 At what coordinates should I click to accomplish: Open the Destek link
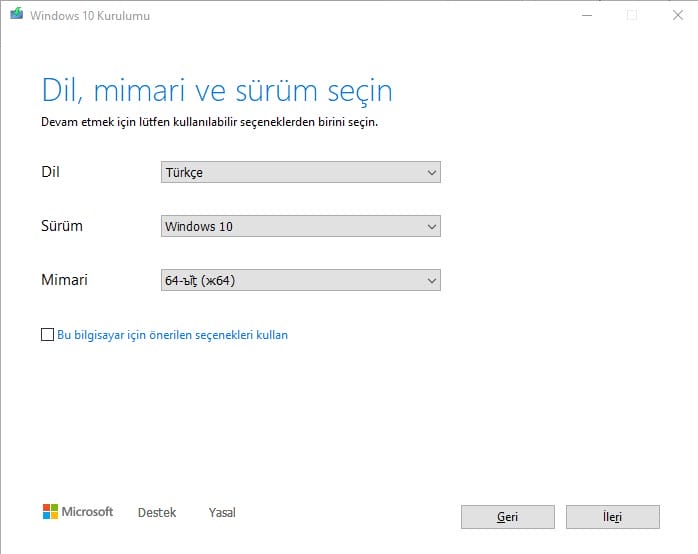click(x=156, y=513)
